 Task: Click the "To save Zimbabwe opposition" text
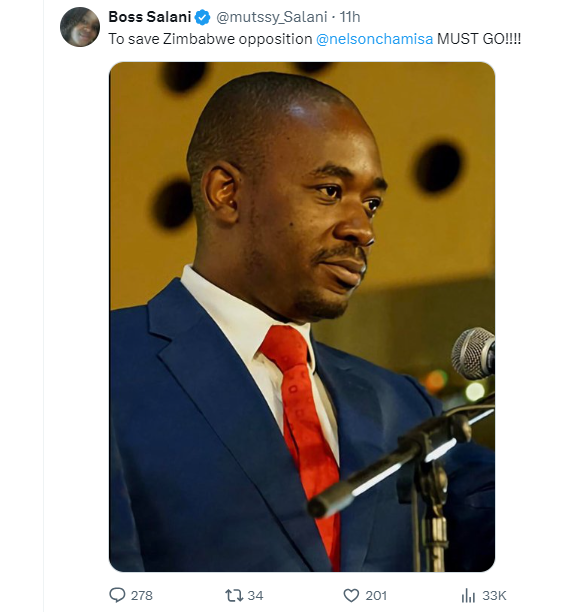pos(210,39)
